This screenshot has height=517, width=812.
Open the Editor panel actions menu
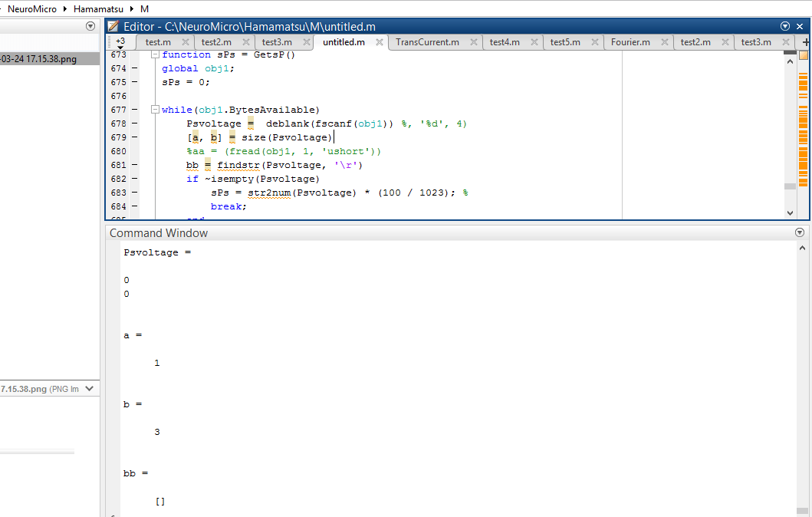coord(785,26)
